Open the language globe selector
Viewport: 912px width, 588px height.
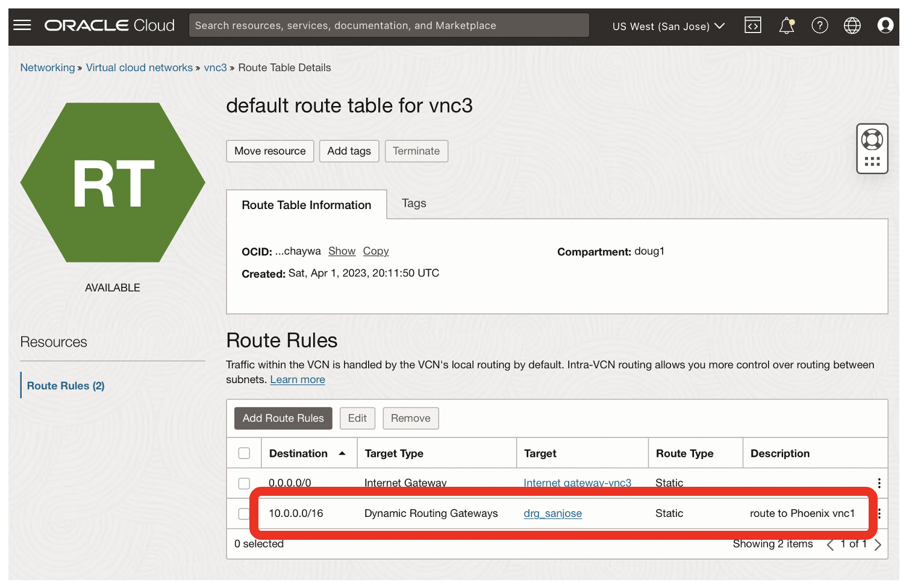pyautogui.click(x=852, y=25)
